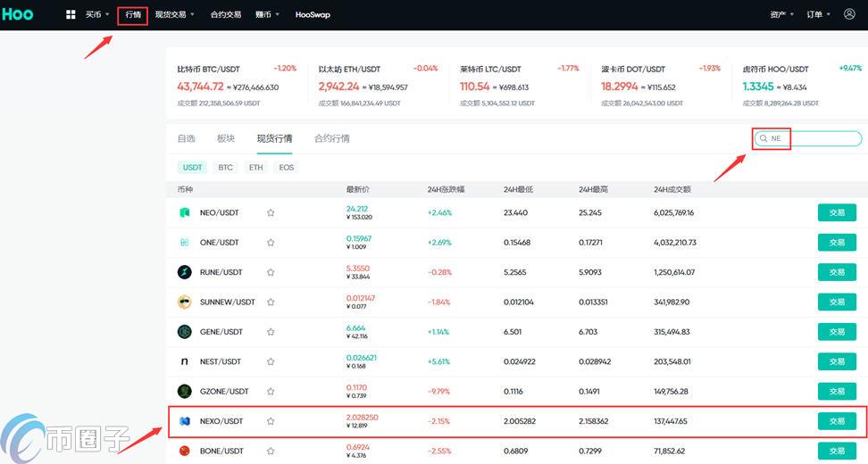The width and height of the screenshot is (868, 464).
Task: Click the search magnifier icon
Action: (x=764, y=138)
